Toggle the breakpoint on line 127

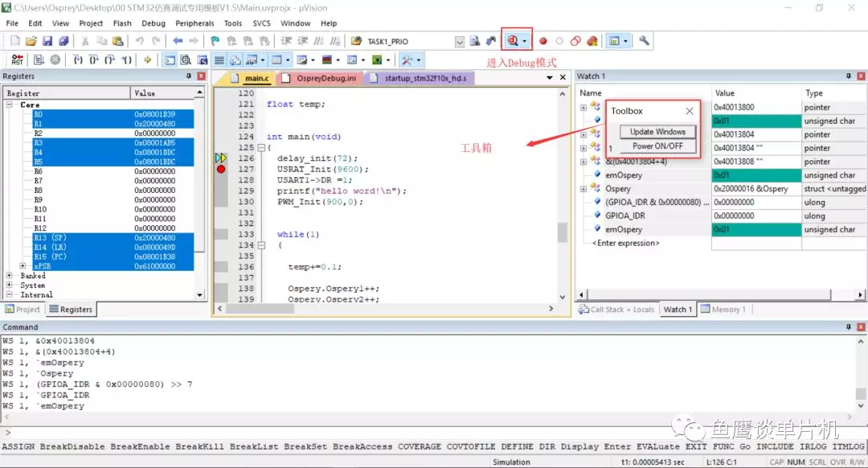(221, 169)
